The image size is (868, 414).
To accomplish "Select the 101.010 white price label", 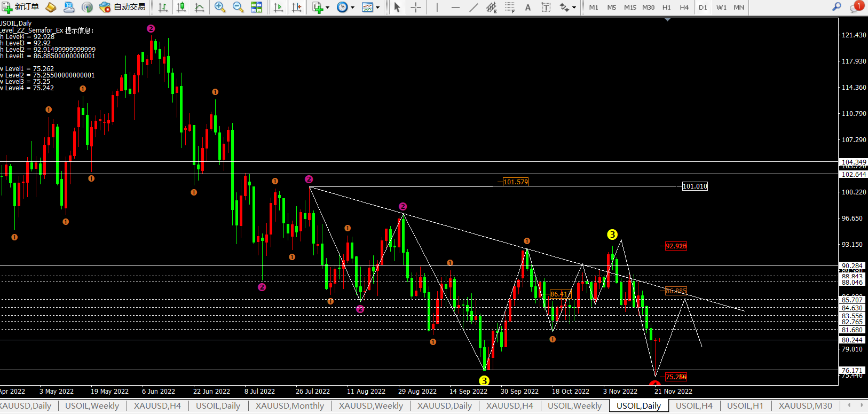I will tap(695, 186).
